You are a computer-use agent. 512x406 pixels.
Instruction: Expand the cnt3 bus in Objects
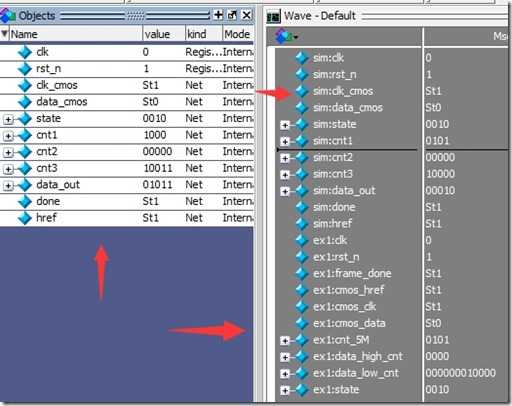tap(8, 169)
